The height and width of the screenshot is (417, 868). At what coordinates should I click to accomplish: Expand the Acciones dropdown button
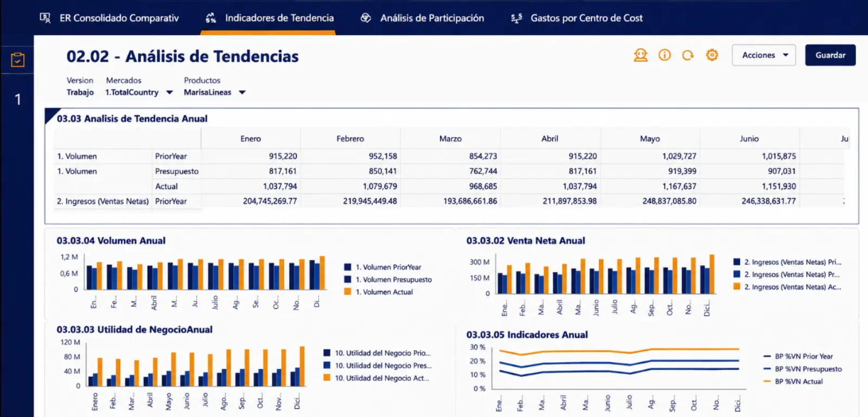(764, 55)
